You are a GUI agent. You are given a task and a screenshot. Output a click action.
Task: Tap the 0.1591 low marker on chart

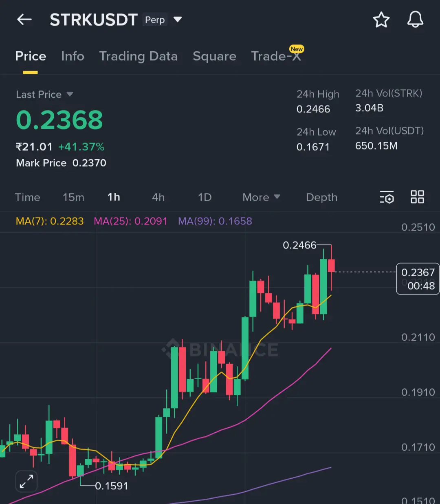pos(111,486)
